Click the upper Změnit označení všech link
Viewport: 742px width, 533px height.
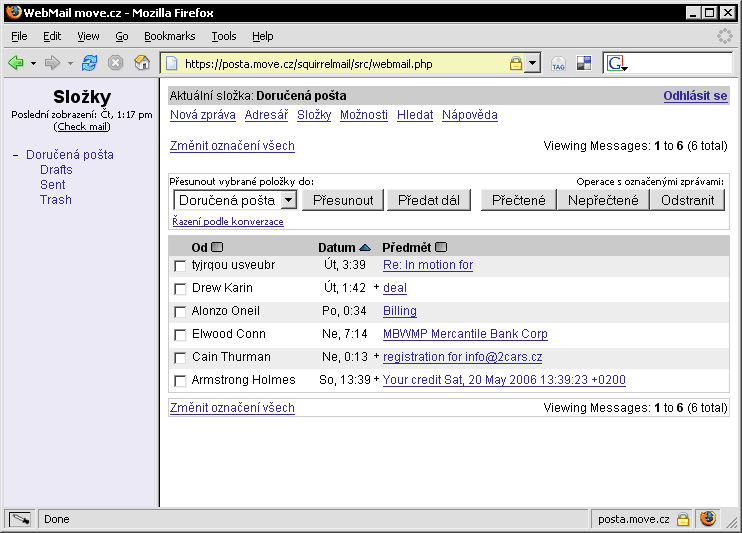coord(232,146)
